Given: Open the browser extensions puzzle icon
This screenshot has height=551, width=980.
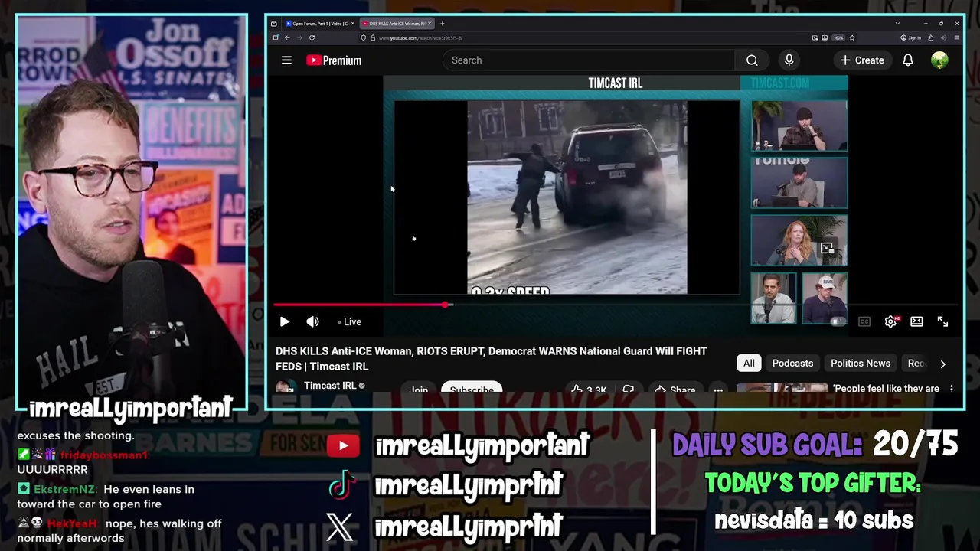Looking at the screenshot, I should 930,37.
